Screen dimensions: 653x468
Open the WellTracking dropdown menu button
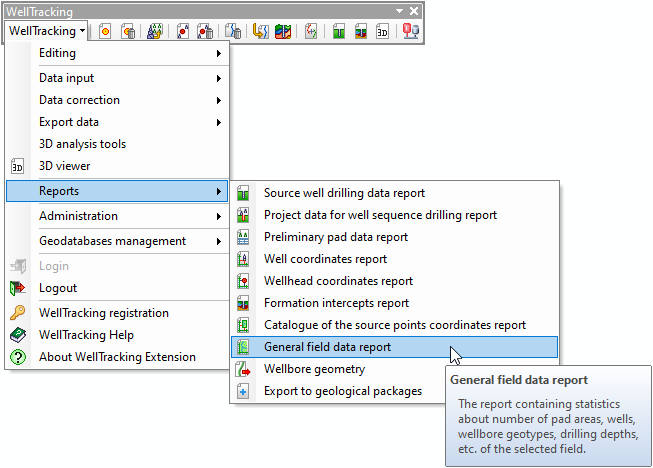point(47,31)
